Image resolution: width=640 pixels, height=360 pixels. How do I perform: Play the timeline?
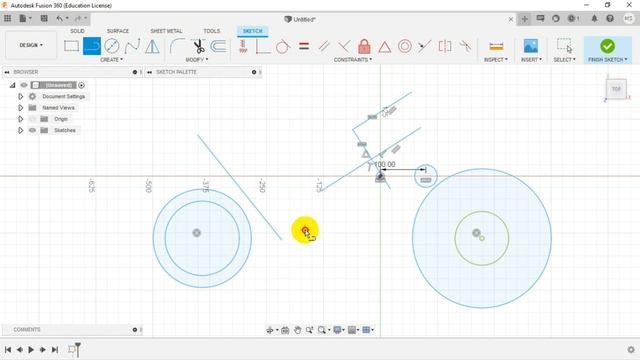(31, 350)
